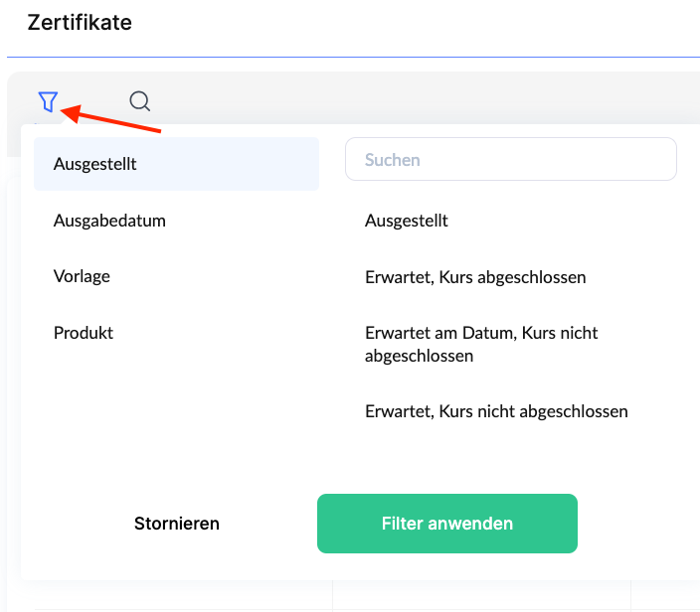Activate the certificate search icon
Image resolution: width=700 pixels, height=612 pixels.
(x=140, y=101)
